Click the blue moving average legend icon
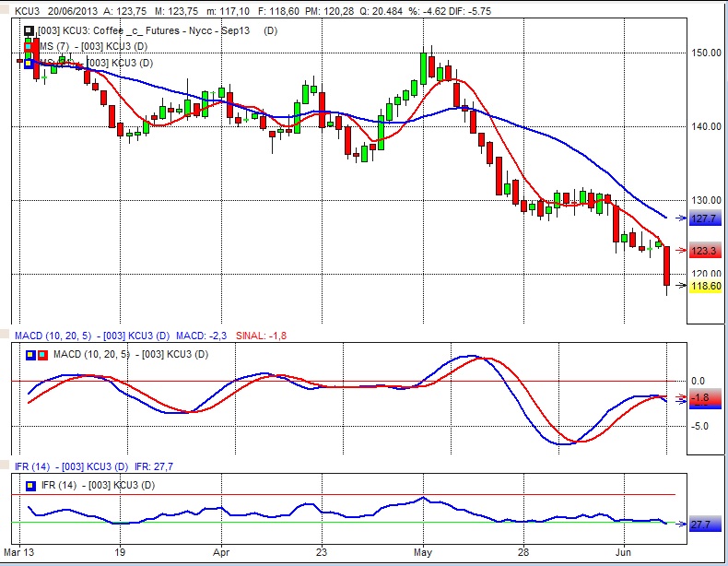This screenshot has width=728, height=566. click(x=29, y=63)
